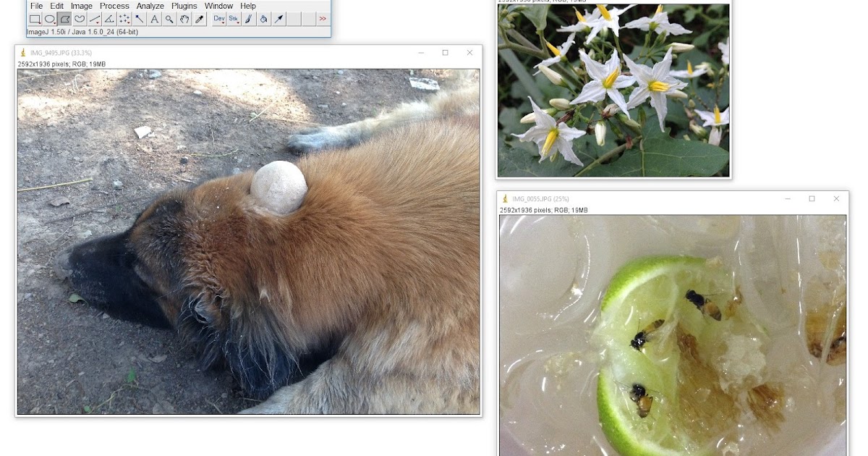This screenshot has width=868, height=456.
Task: Select the Magnifying glass zoom tool
Action: coord(171,20)
